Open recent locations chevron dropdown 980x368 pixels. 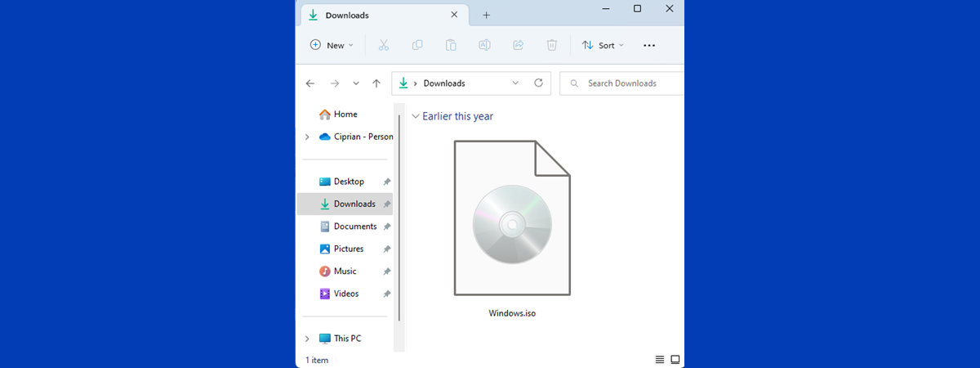356,83
